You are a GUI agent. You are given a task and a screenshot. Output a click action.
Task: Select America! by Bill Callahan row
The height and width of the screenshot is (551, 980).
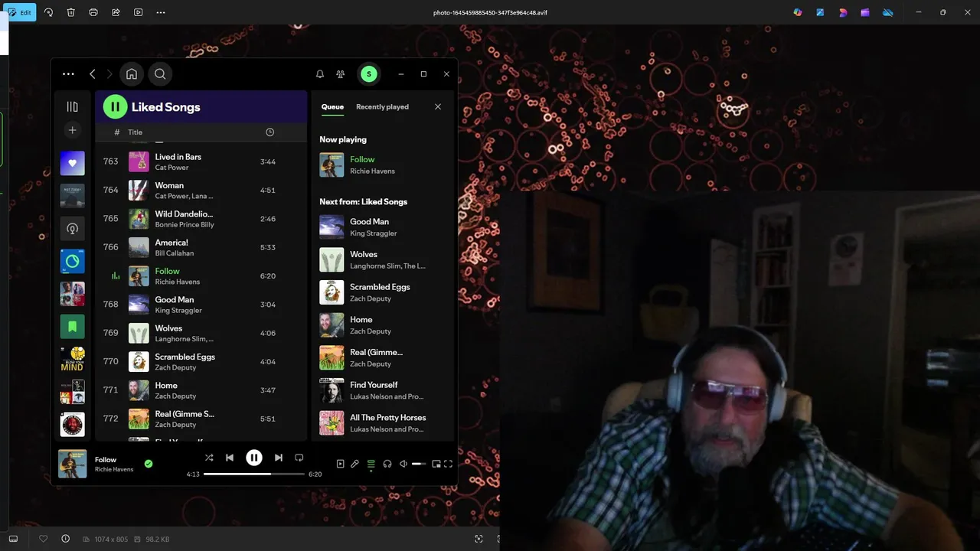pyautogui.click(x=201, y=247)
